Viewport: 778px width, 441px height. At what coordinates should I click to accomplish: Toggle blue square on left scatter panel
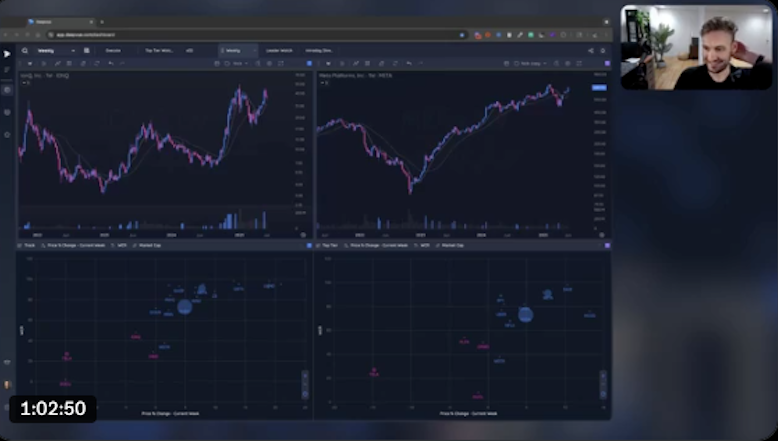click(x=308, y=245)
